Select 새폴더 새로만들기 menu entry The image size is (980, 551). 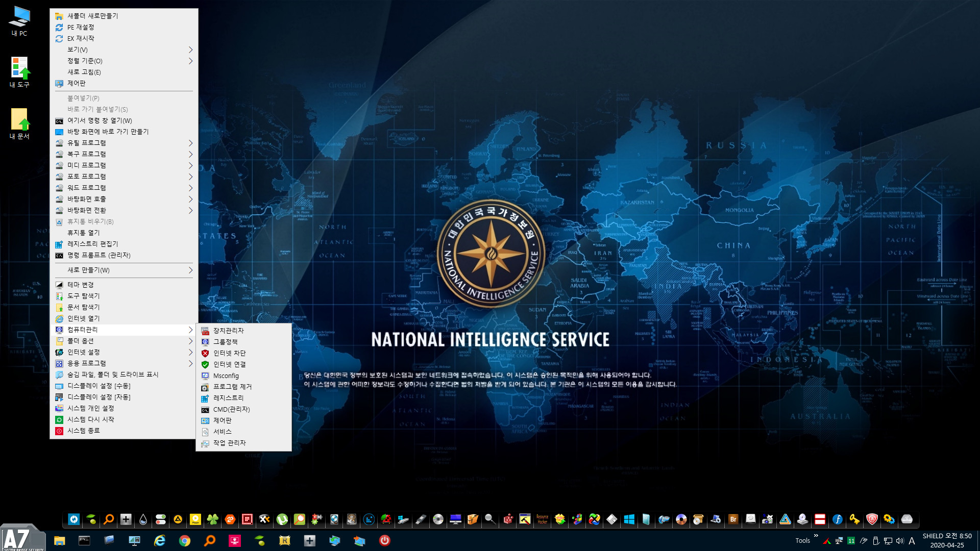124,16
